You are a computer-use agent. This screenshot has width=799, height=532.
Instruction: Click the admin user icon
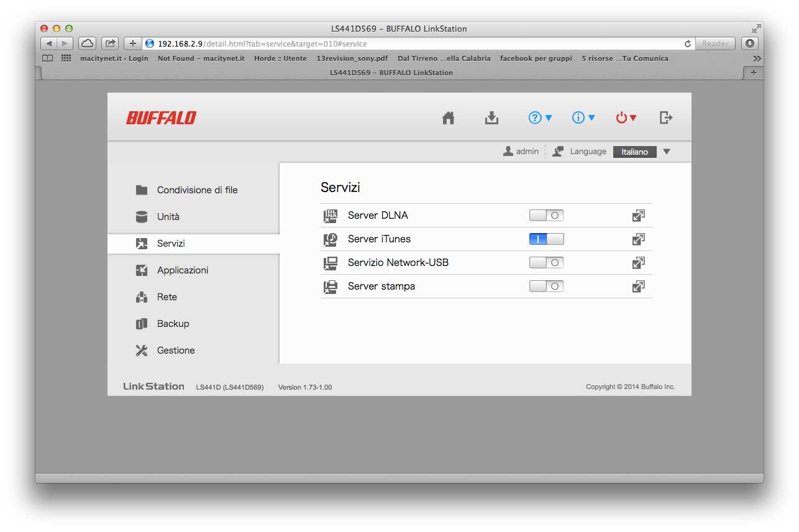click(508, 151)
